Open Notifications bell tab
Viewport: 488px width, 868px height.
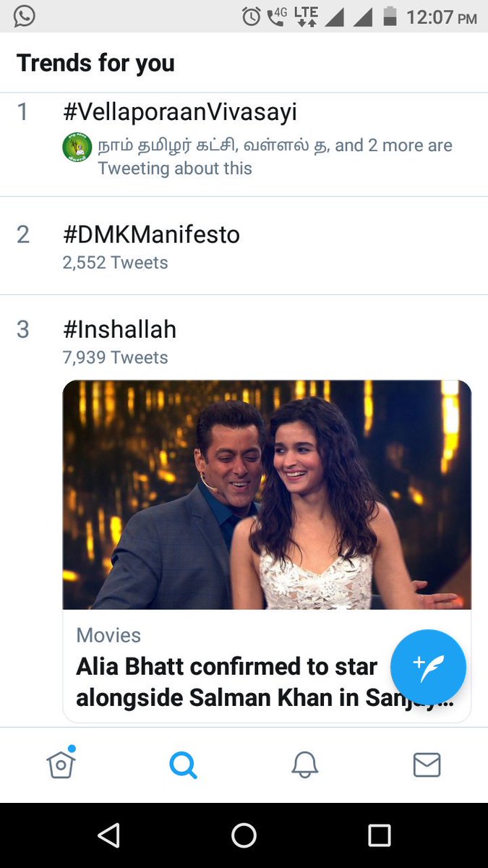pos(304,765)
